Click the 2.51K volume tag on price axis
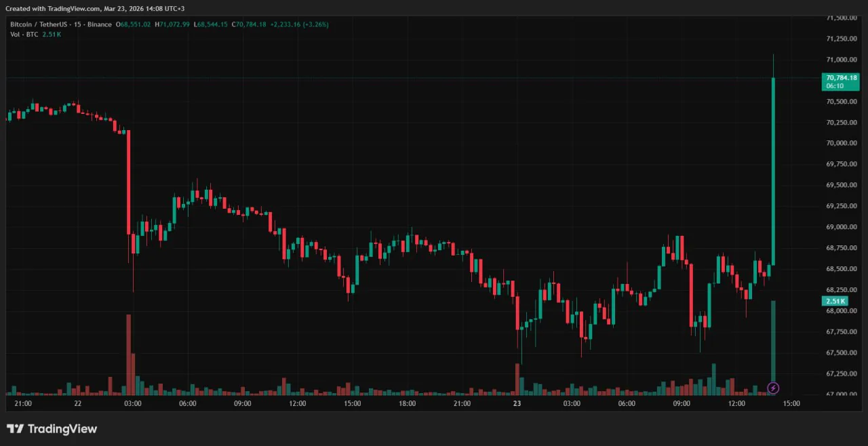The image size is (868, 446). (x=835, y=301)
